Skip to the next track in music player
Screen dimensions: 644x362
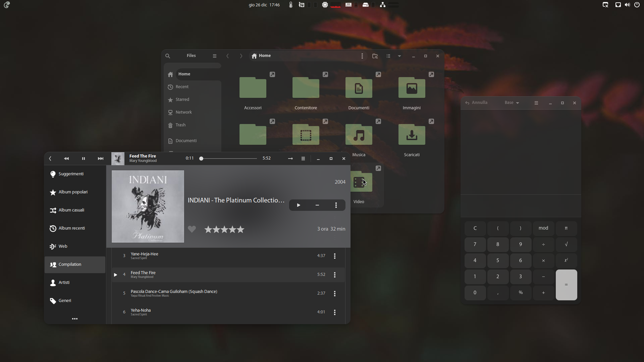[x=101, y=158]
